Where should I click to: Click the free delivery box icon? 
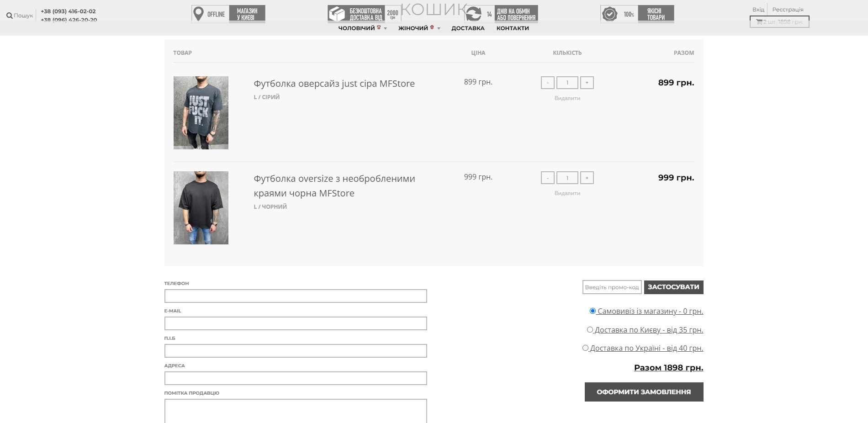[337, 14]
